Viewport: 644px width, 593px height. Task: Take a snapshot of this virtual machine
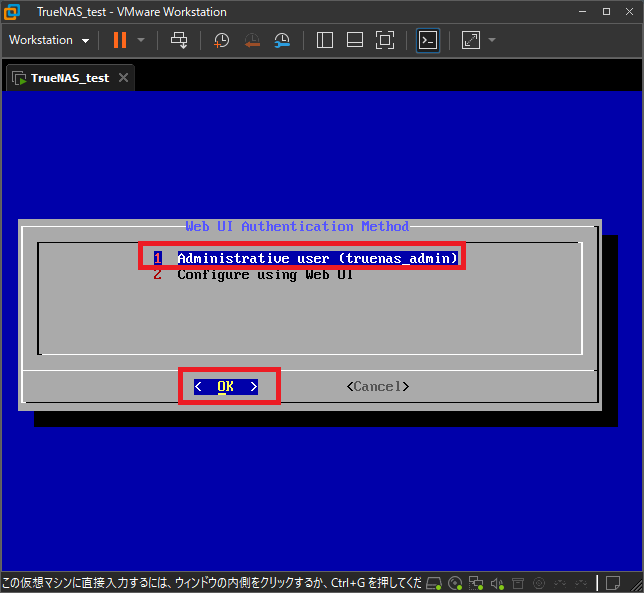click(x=221, y=40)
